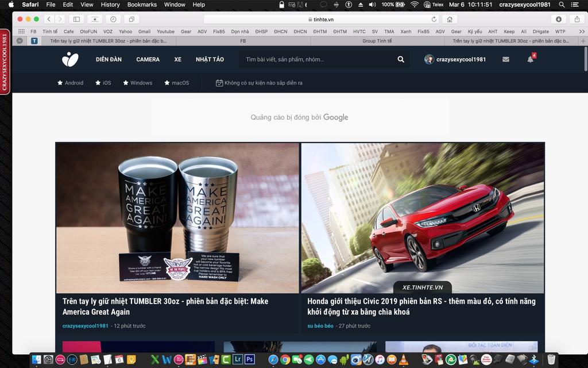This screenshot has height=368, width=588.
Task: Open the History menu in the menu bar
Action: (x=110, y=5)
